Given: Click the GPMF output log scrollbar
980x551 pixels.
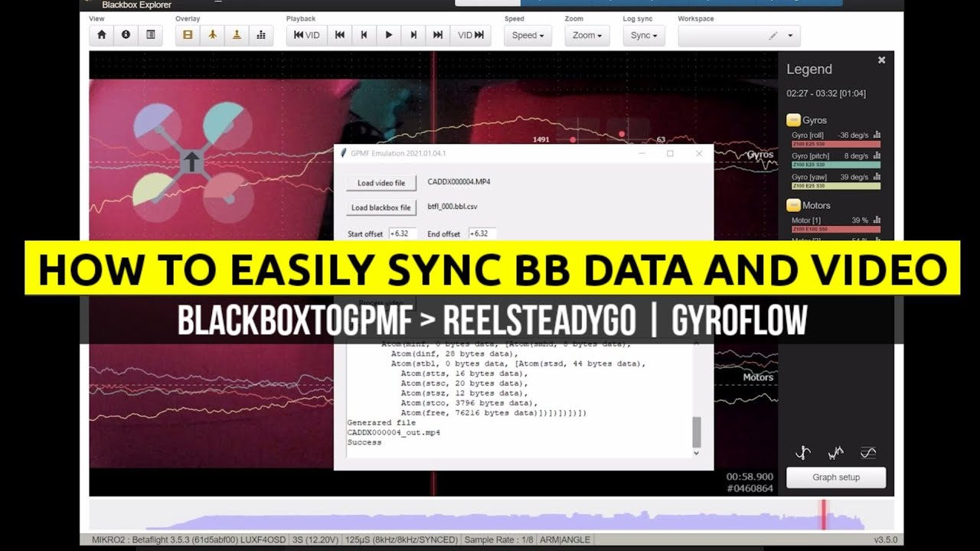Looking at the screenshot, I should point(696,432).
